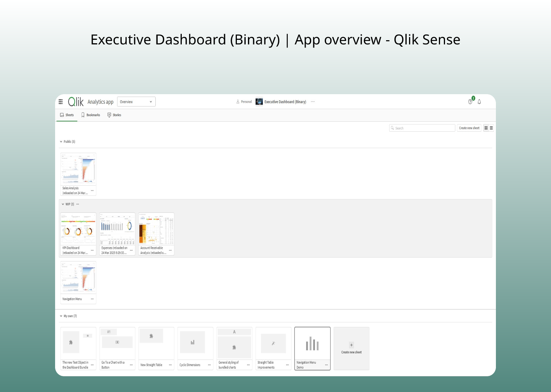551x392 pixels.
Task: Open Account Receivable Analysis sheet thumbnail
Action: pyautogui.click(x=156, y=229)
